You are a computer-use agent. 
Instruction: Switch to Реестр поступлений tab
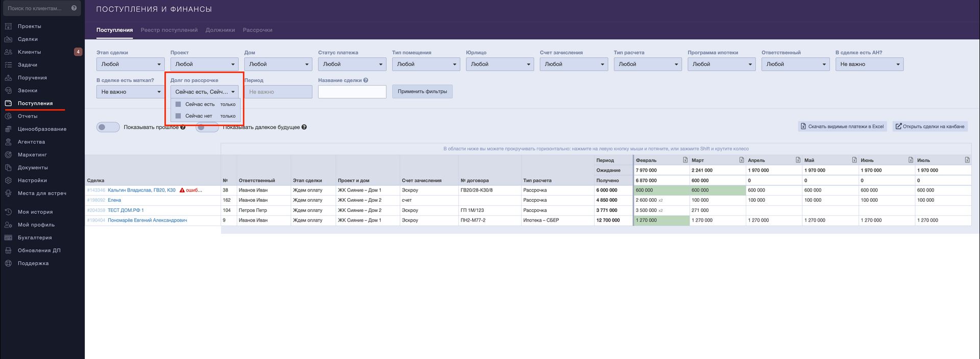click(169, 30)
